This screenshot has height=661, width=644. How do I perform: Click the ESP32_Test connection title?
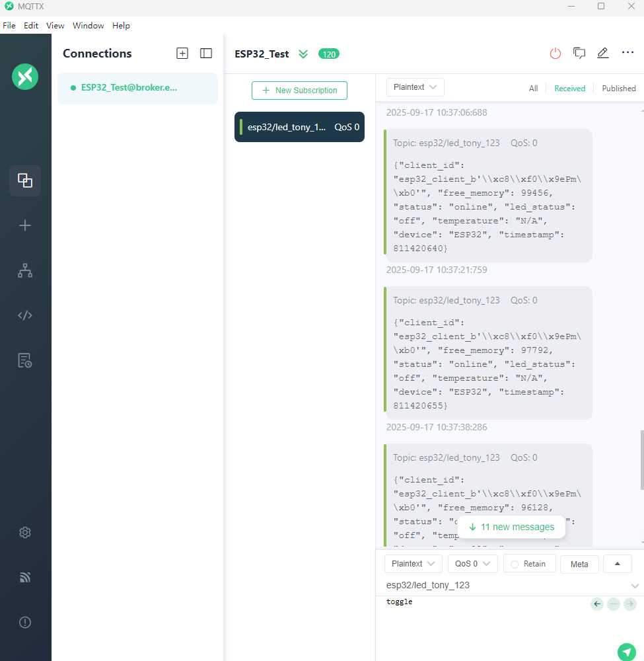262,54
